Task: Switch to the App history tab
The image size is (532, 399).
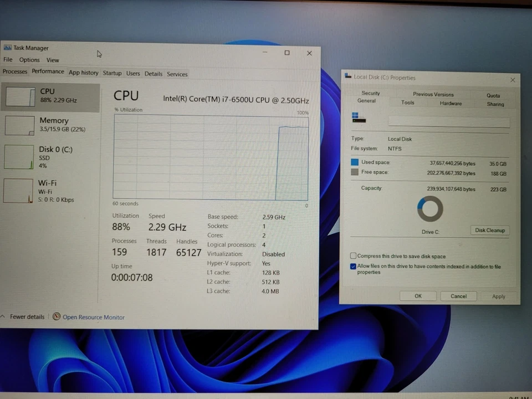Action: click(x=84, y=73)
